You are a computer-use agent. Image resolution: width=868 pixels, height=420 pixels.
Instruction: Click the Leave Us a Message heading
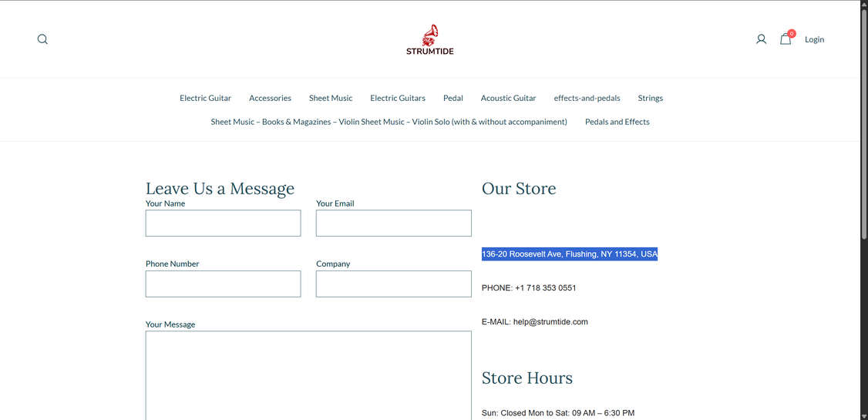[x=220, y=188]
